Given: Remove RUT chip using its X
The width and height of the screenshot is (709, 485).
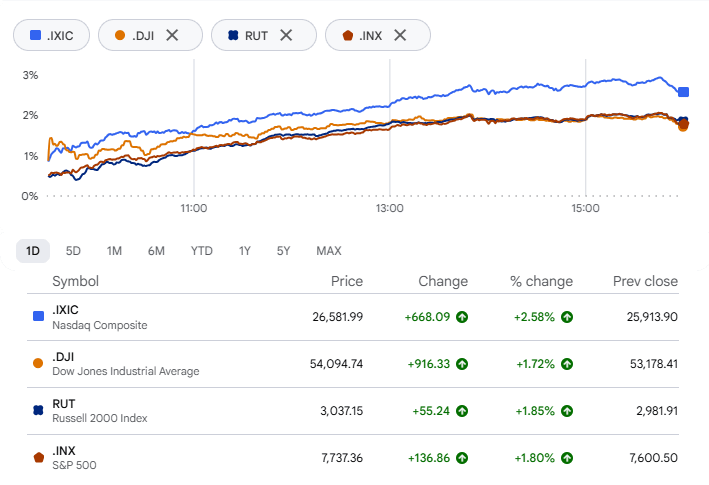Looking at the screenshot, I should pyautogui.click(x=286, y=35).
